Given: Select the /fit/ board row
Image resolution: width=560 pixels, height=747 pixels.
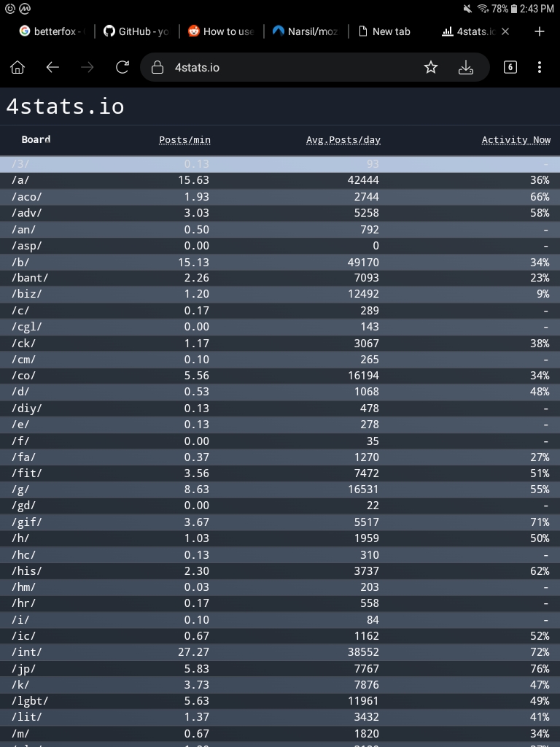Looking at the screenshot, I should coord(280,473).
